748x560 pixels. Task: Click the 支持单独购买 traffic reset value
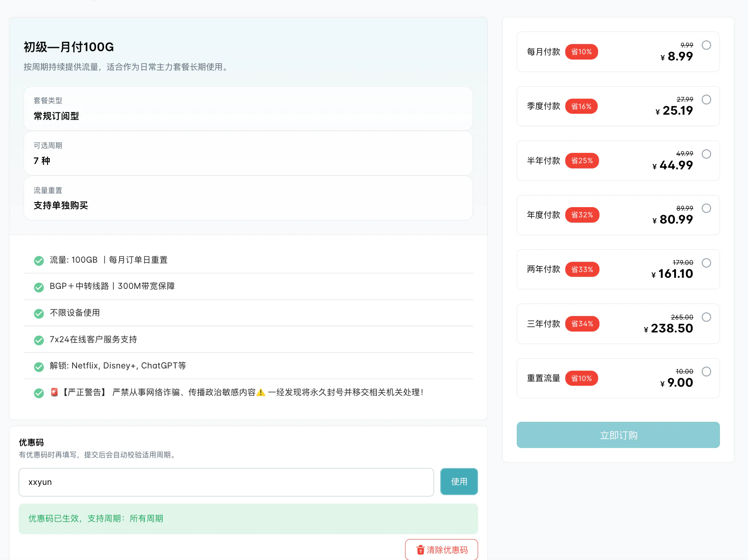[x=61, y=205]
